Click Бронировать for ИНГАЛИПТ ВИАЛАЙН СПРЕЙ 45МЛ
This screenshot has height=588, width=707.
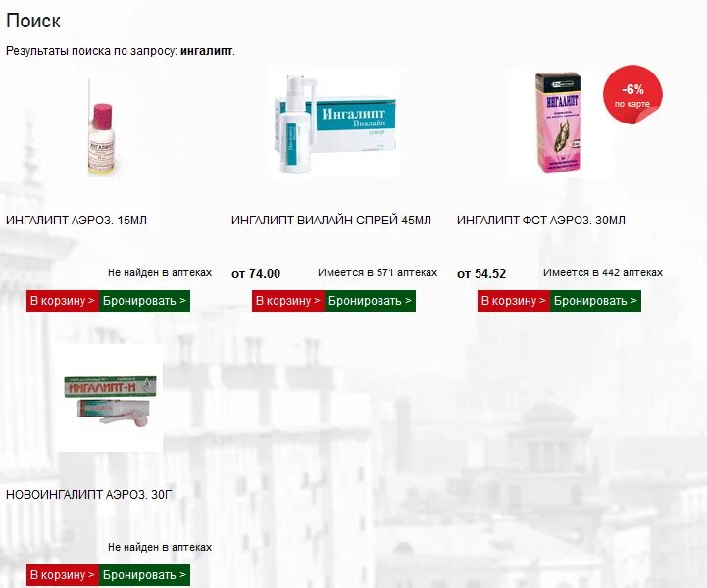[371, 301]
